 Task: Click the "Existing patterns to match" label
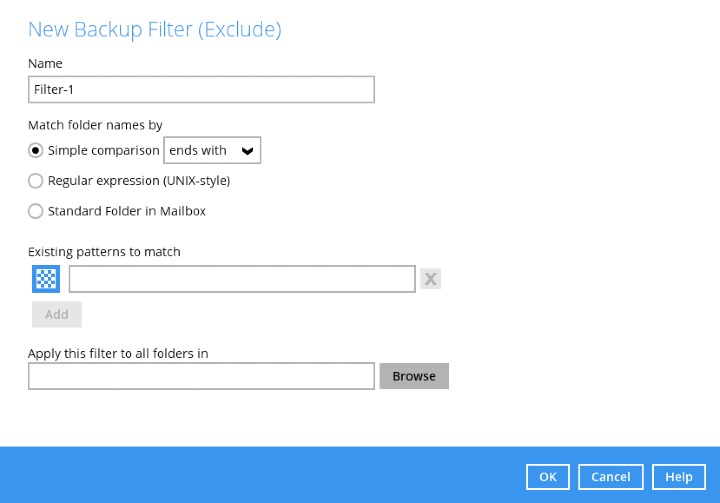104,252
